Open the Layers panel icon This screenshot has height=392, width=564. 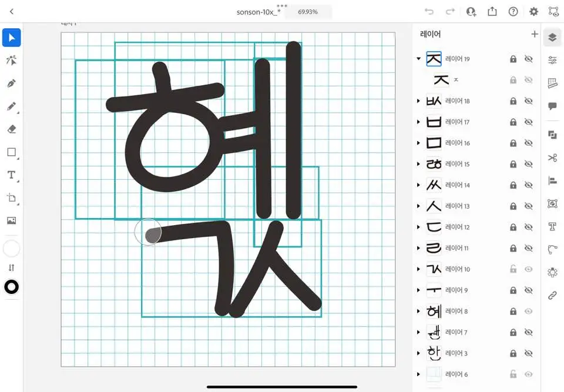point(552,37)
